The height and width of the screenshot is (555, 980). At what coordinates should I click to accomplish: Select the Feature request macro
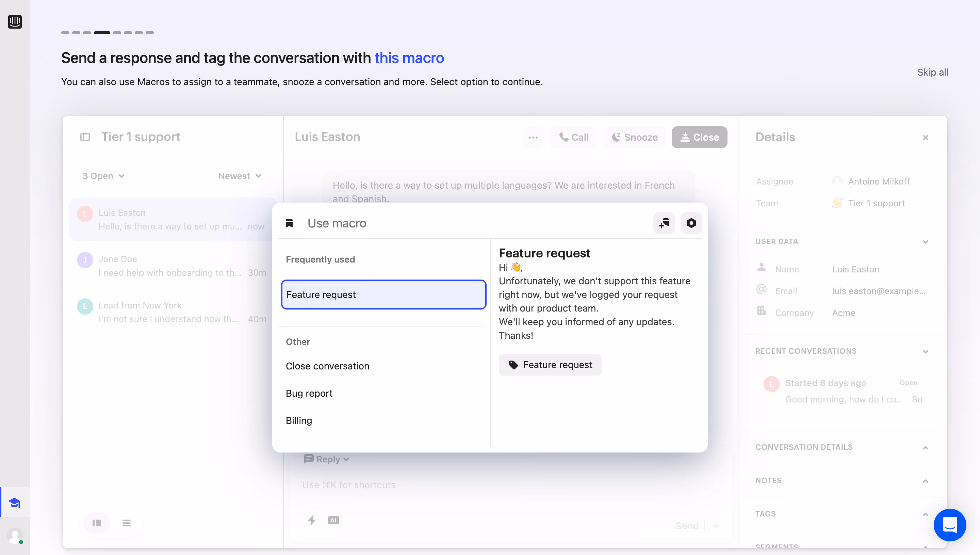tap(383, 294)
